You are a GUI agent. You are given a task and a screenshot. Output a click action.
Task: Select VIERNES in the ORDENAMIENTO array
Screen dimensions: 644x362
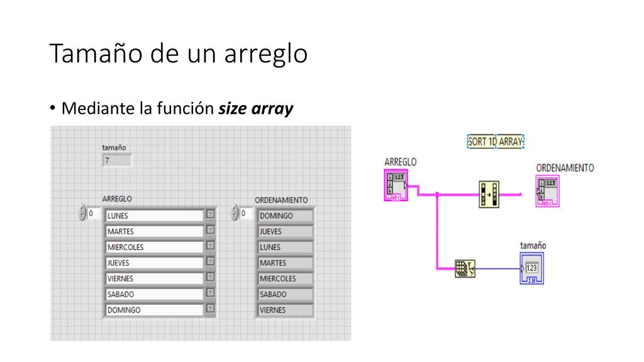click(x=285, y=310)
